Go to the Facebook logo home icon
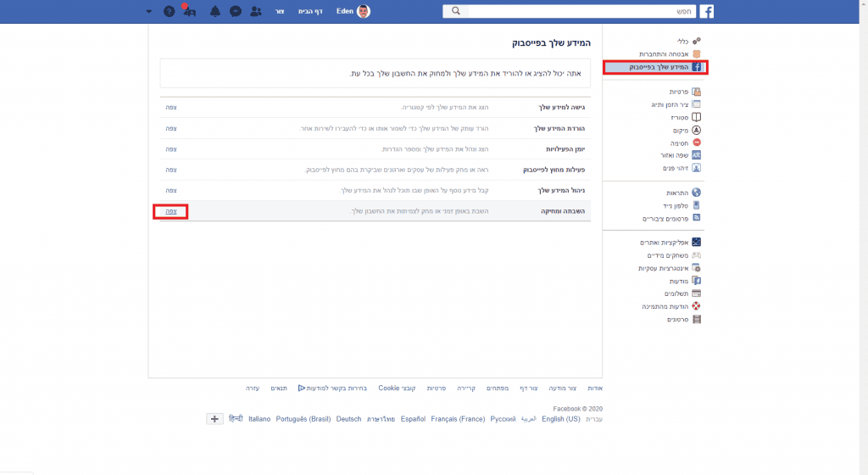This screenshot has width=868, height=475. pyautogui.click(x=706, y=11)
